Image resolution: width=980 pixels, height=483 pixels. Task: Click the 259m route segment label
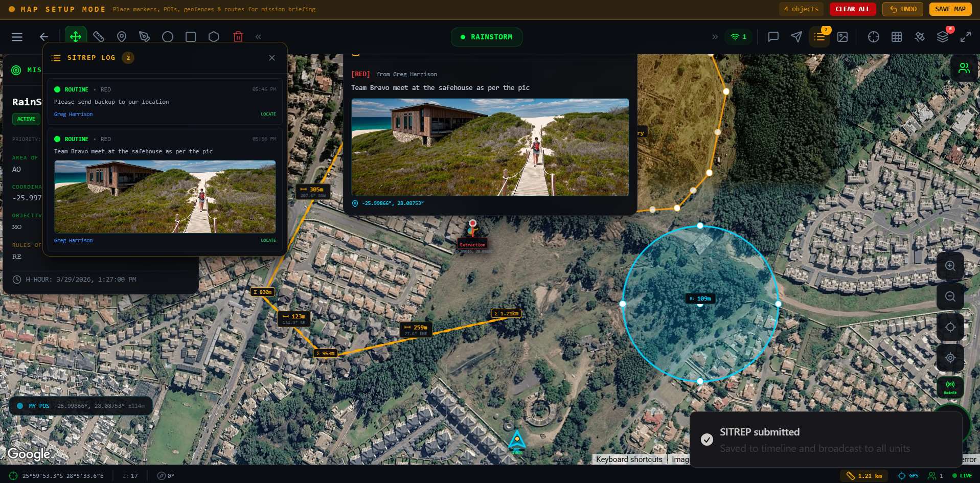416,330
